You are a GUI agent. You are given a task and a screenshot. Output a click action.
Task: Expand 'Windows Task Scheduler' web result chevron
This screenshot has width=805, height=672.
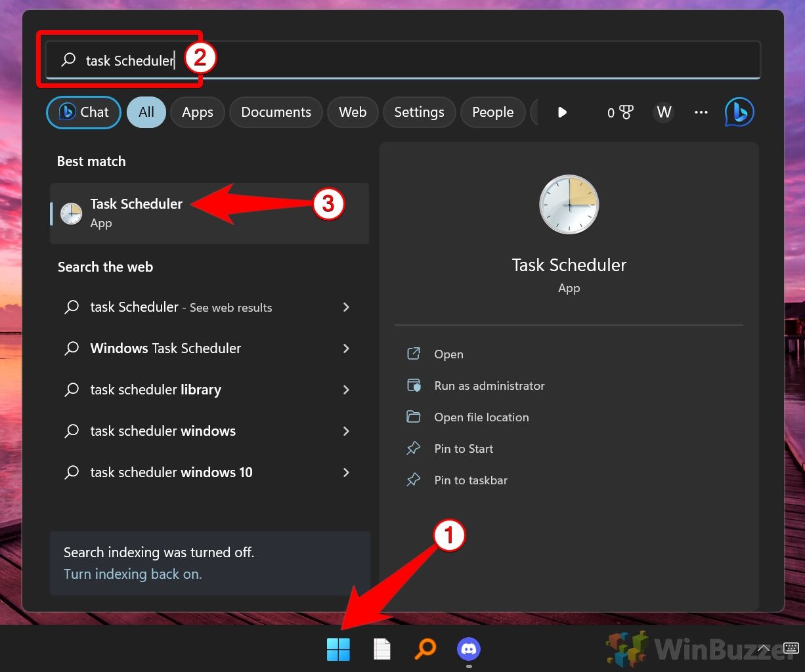point(346,348)
